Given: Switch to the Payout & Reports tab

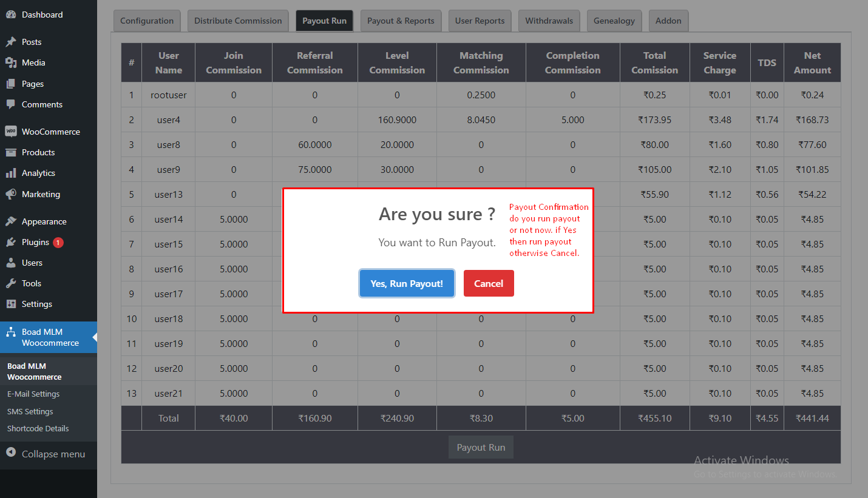Looking at the screenshot, I should 401,21.
